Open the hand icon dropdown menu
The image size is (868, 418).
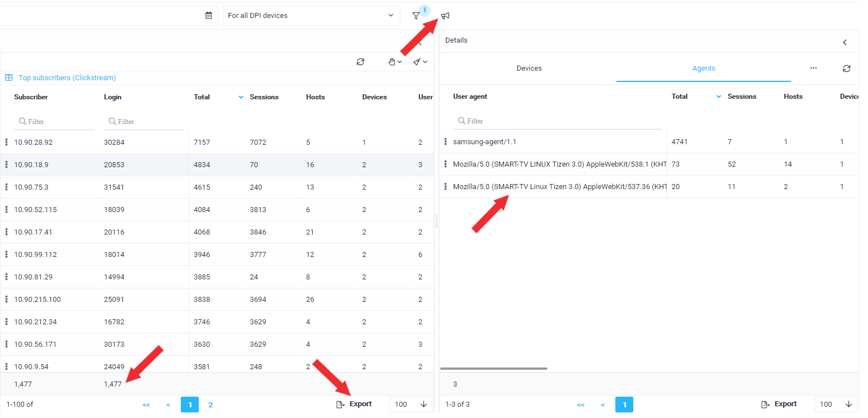pyautogui.click(x=395, y=62)
